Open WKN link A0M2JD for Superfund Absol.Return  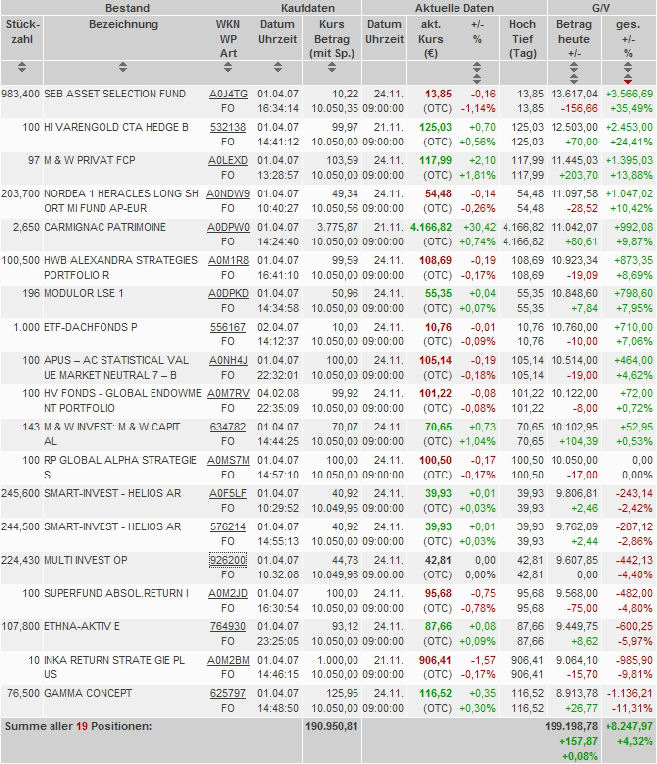pos(228,593)
